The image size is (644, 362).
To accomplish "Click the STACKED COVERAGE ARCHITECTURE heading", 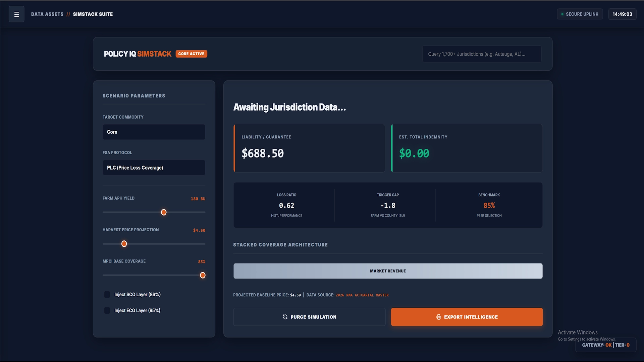I will tap(280, 245).
